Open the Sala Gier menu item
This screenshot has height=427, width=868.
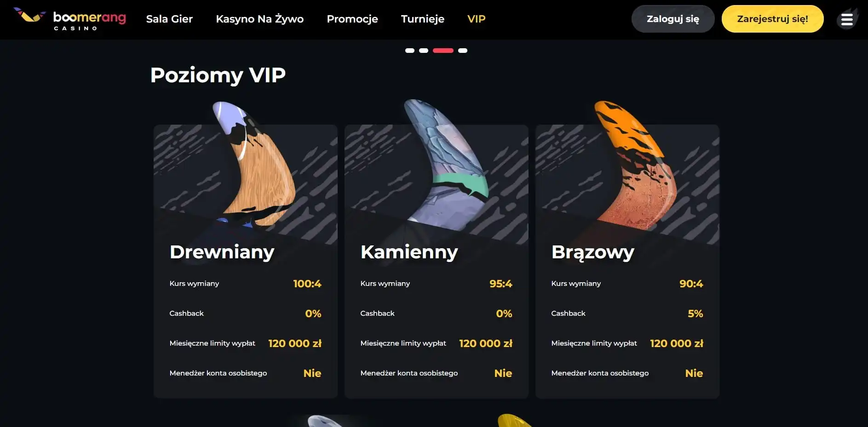(169, 19)
